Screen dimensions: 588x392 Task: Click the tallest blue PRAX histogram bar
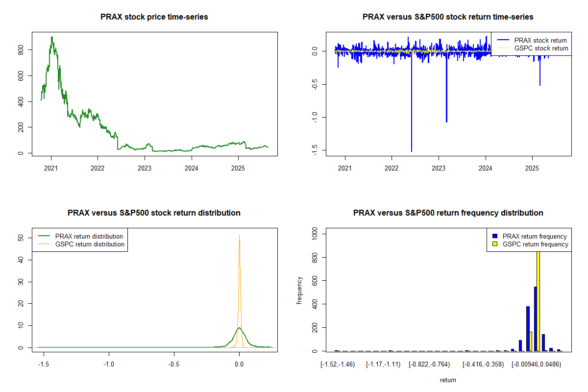535,318
